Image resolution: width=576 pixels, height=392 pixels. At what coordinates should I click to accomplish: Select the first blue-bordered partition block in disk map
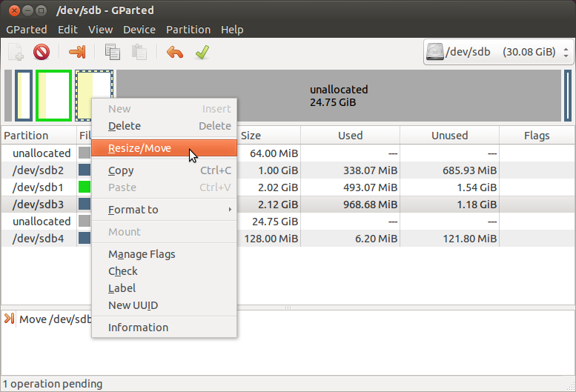tap(24, 96)
